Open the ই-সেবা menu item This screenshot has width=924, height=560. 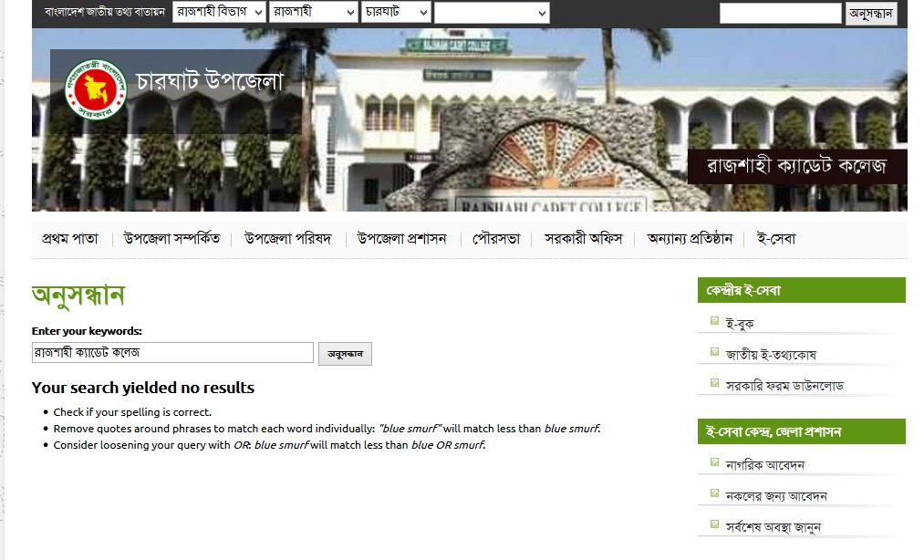[776, 239]
